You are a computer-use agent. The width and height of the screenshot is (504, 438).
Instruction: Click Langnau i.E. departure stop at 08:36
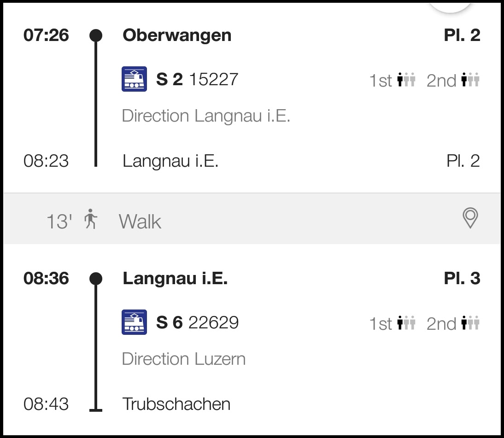click(175, 278)
